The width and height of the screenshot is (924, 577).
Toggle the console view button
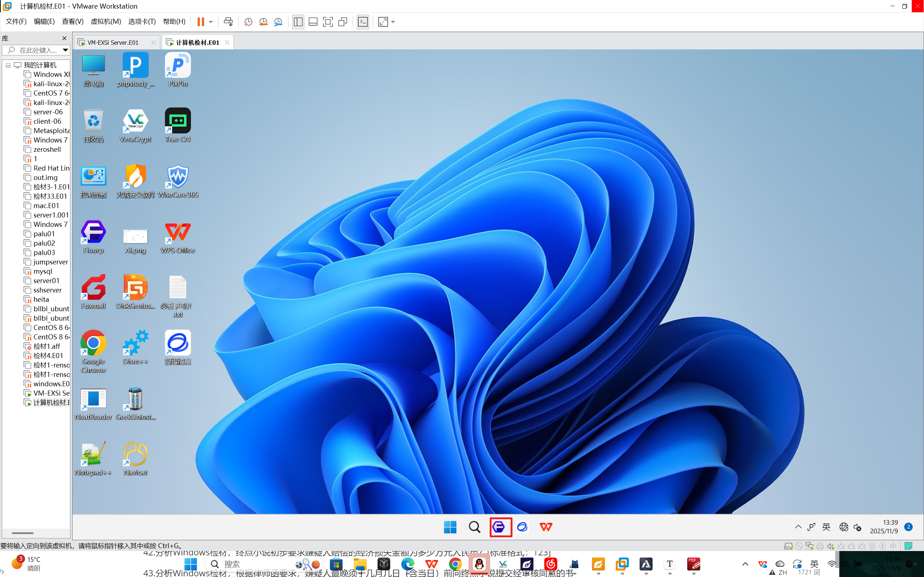pyautogui.click(x=363, y=22)
